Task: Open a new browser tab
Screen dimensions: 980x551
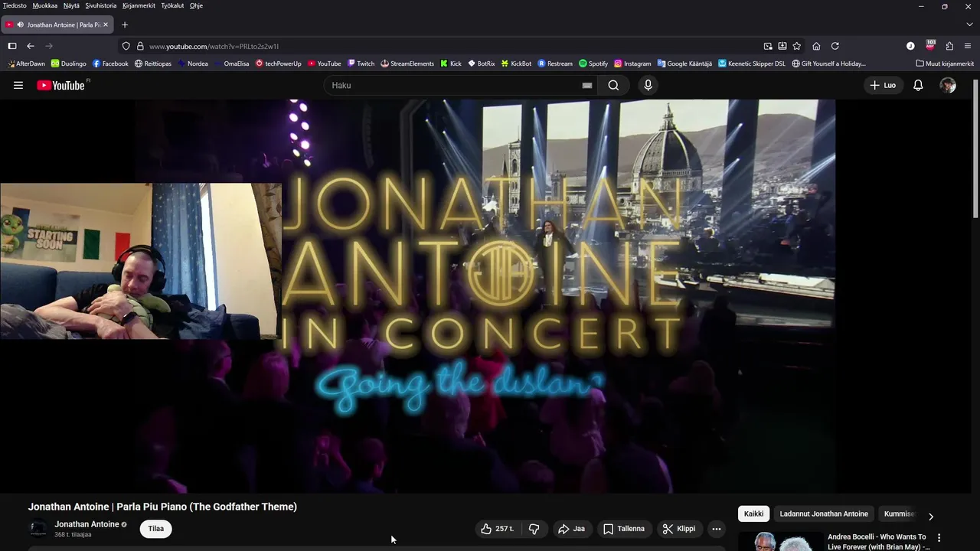Action: point(125,24)
